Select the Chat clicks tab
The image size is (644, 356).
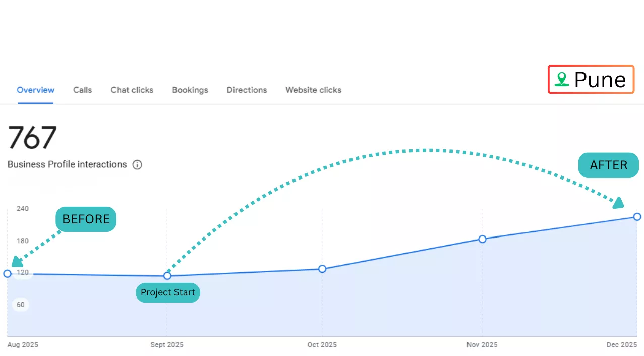coord(132,90)
